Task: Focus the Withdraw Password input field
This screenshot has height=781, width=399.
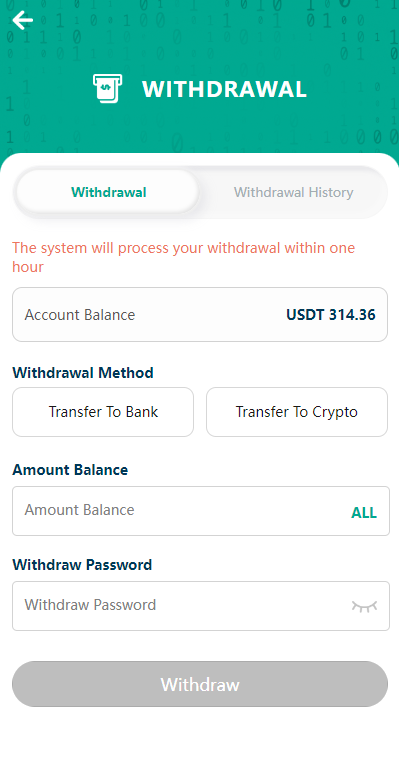Action: (x=201, y=606)
